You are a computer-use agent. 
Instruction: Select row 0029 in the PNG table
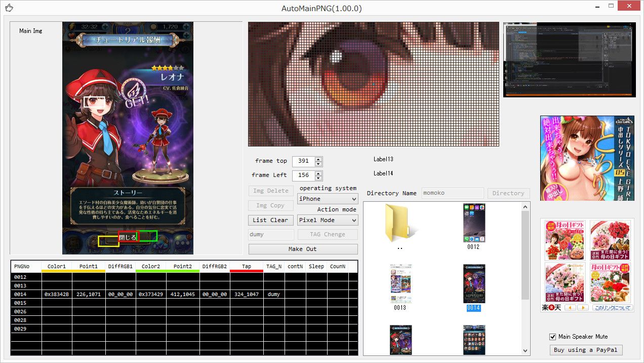click(x=184, y=329)
